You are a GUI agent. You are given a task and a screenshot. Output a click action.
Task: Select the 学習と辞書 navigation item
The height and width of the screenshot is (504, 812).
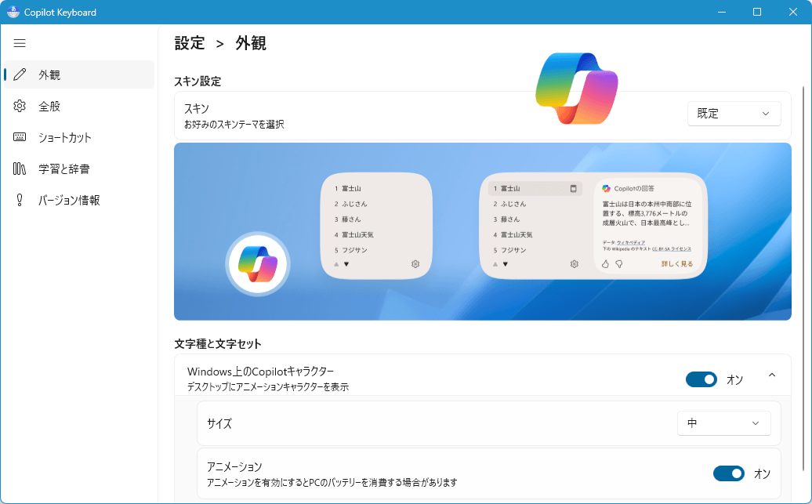tap(64, 169)
